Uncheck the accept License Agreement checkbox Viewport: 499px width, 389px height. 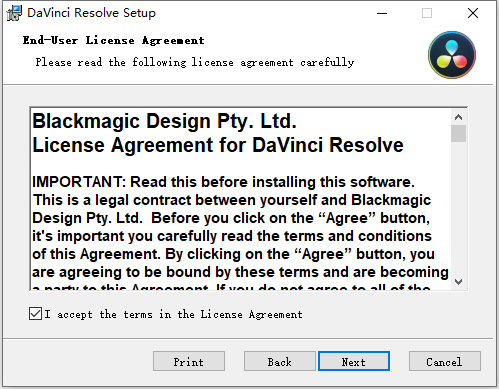(35, 314)
